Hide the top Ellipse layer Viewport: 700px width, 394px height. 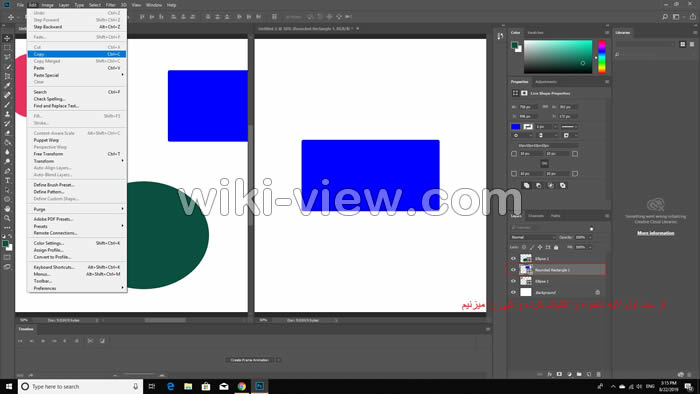tap(513, 258)
